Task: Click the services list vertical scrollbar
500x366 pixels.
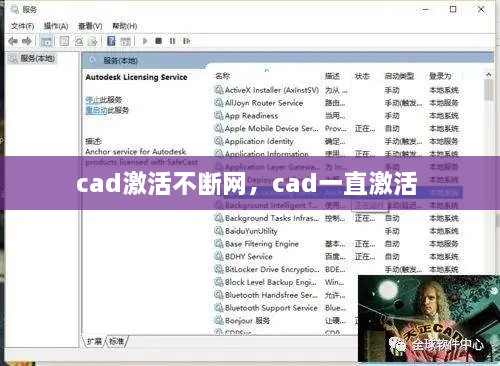Action: pos(488,200)
